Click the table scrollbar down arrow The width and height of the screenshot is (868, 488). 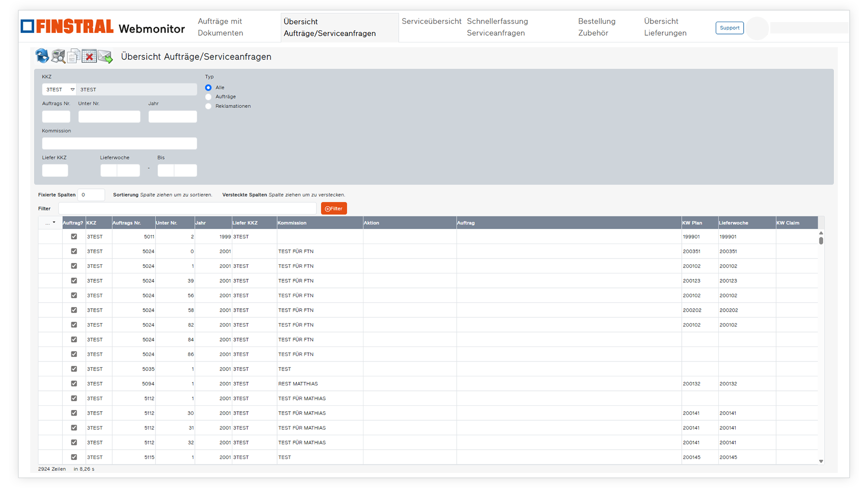click(x=821, y=461)
